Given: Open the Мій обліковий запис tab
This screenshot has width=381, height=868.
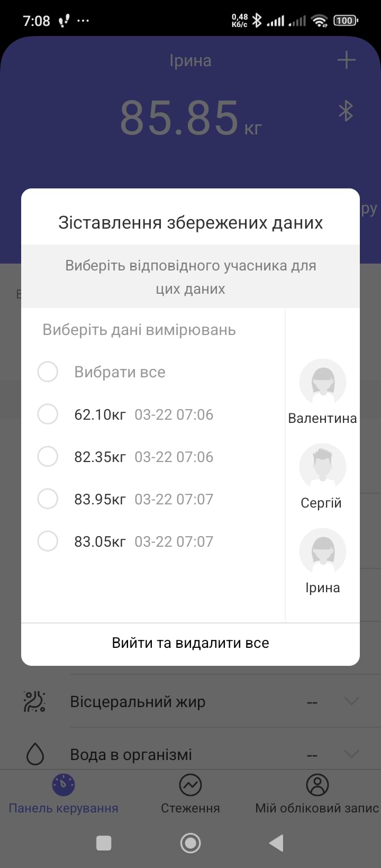Looking at the screenshot, I should tap(317, 794).
